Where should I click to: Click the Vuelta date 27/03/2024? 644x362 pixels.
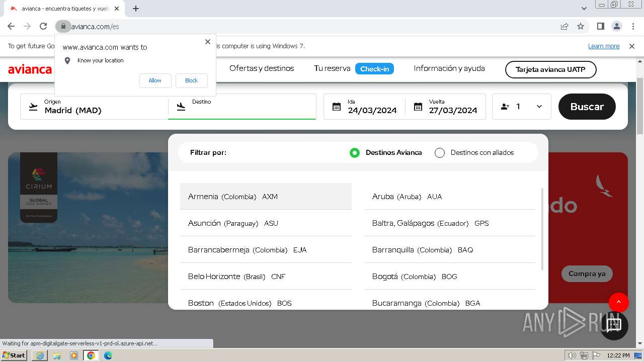point(453,111)
